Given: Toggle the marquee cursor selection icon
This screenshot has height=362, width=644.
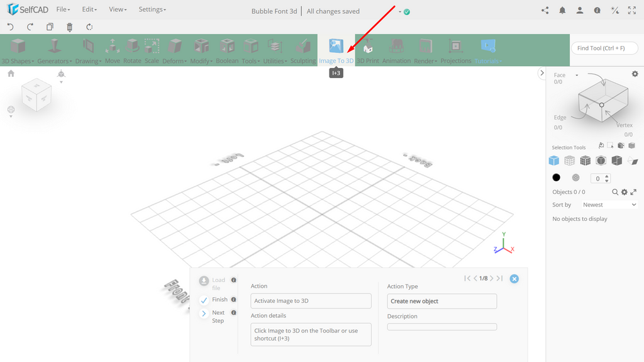Looking at the screenshot, I should (611, 145).
